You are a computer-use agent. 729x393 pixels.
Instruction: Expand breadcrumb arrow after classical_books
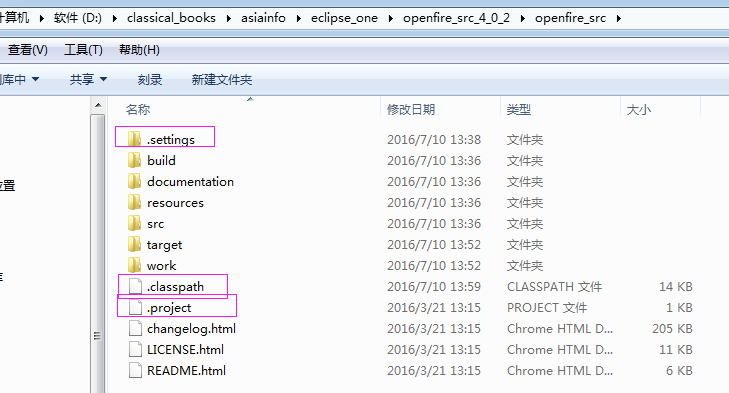228,19
